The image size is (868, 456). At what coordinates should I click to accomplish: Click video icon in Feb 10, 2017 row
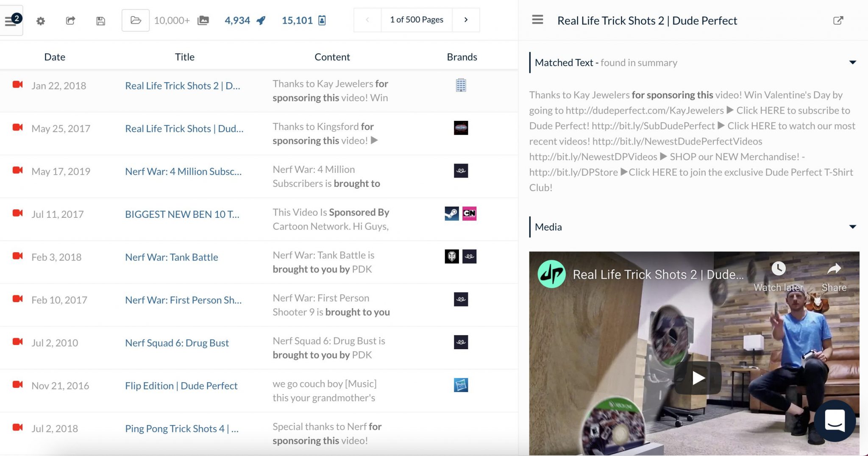[x=17, y=298]
